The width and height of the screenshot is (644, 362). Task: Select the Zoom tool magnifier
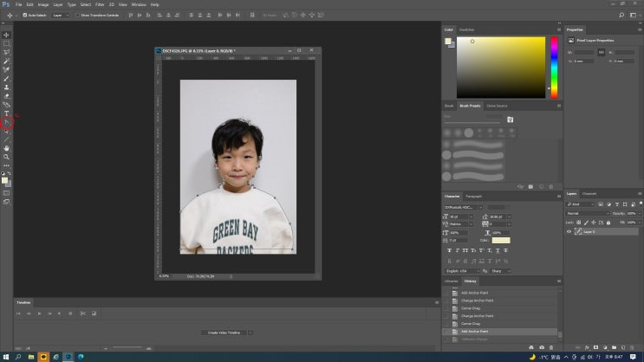tap(7, 157)
